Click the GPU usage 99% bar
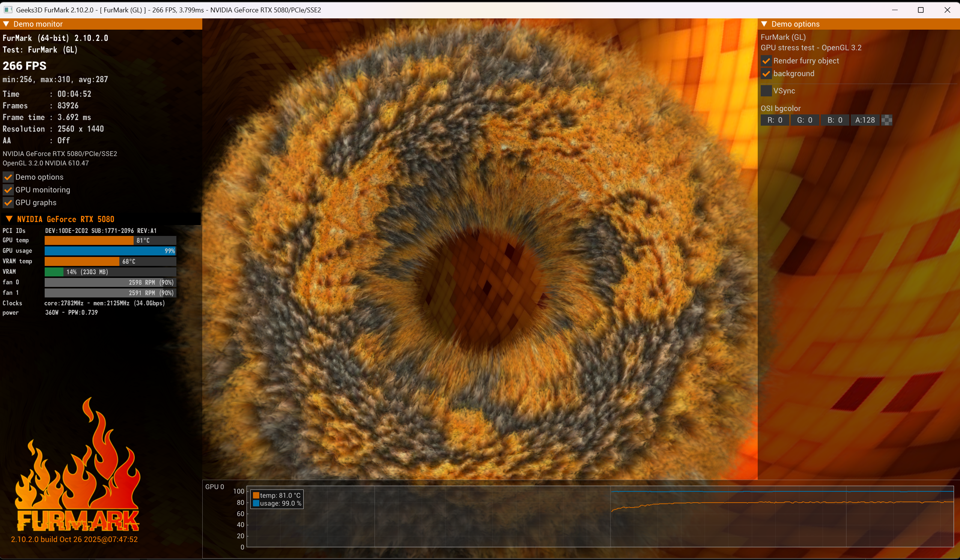The image size is (960, 560). pyautogui.click(x=110, y=251)
